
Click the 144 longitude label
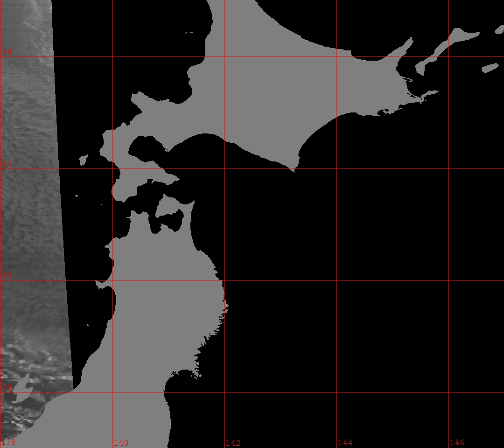coord(345,443)
